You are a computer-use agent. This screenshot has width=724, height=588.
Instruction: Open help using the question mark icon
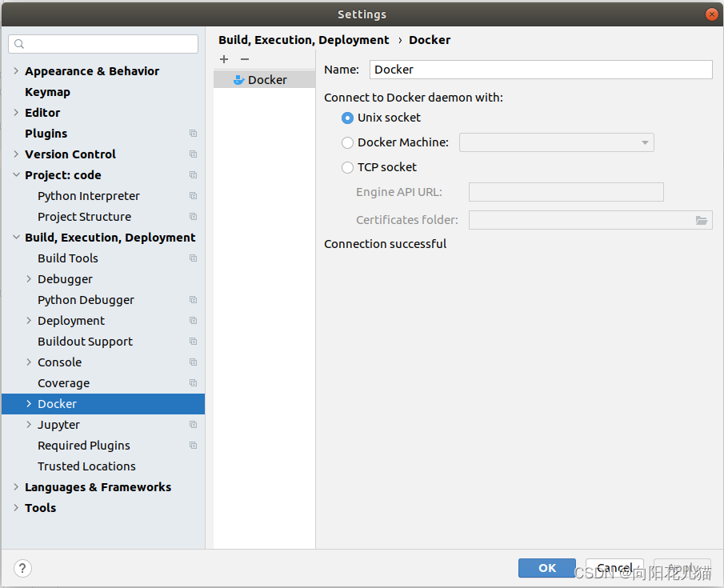point(22,568)
